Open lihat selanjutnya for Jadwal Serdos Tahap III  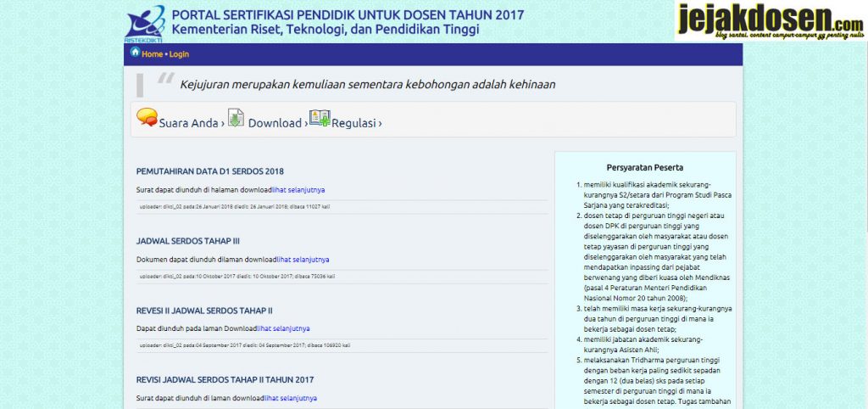pos(303,260)
